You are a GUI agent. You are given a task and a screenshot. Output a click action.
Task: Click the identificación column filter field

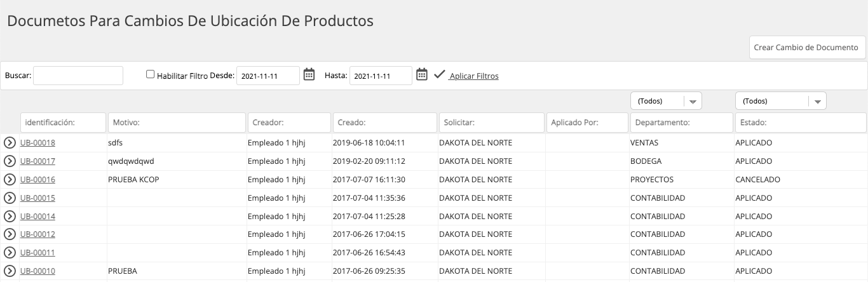[x=63, y=123]
